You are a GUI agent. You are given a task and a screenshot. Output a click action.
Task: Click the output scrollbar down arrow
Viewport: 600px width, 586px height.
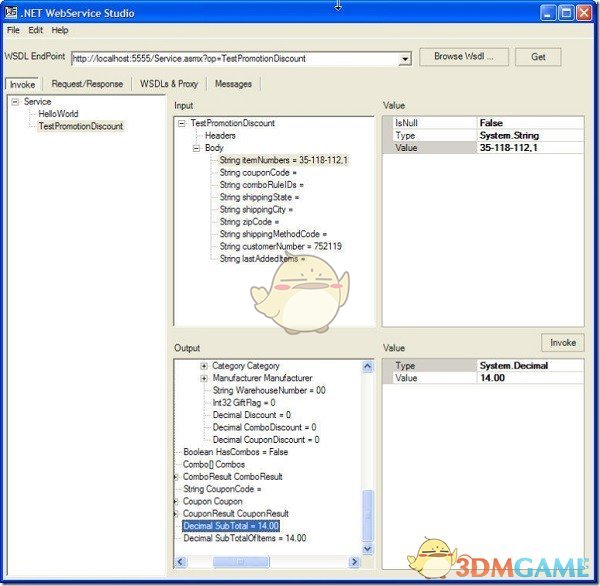click(367, 548)
